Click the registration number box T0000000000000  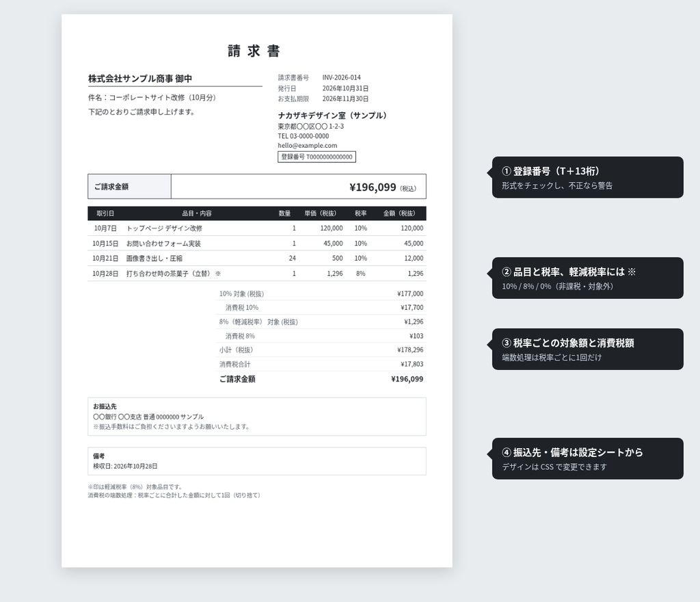click(x=317, y=157)
